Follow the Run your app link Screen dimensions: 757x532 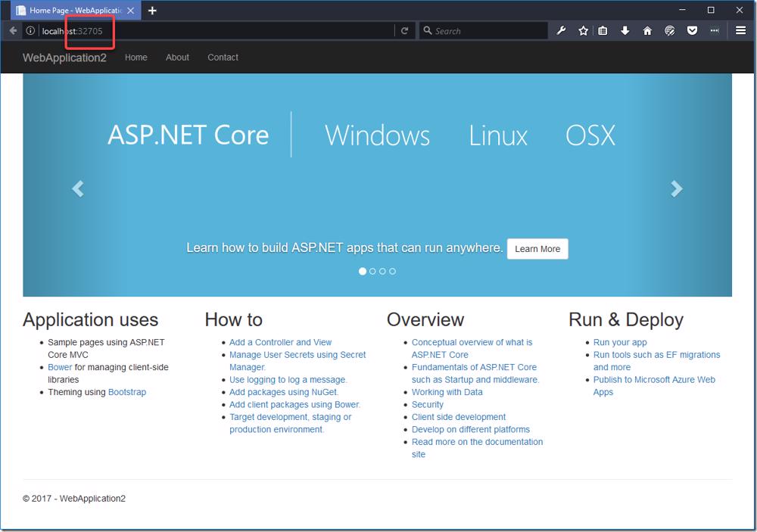tap(620, 342)
